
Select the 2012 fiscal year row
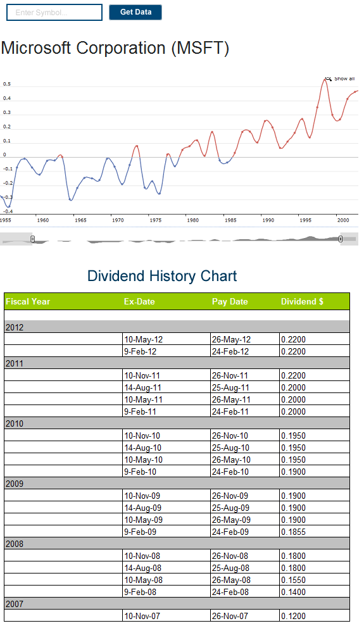point(177,327)
